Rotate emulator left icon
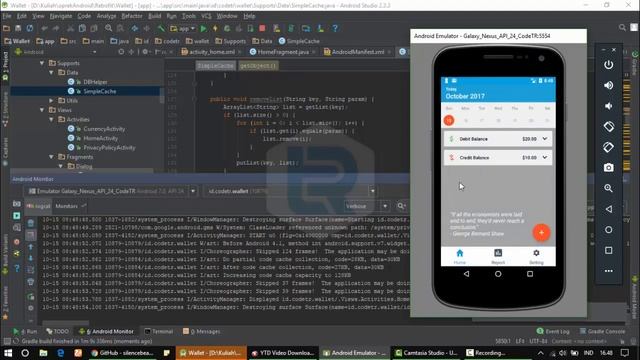Viewport: 640px width, 360px height. coord(608,127)
